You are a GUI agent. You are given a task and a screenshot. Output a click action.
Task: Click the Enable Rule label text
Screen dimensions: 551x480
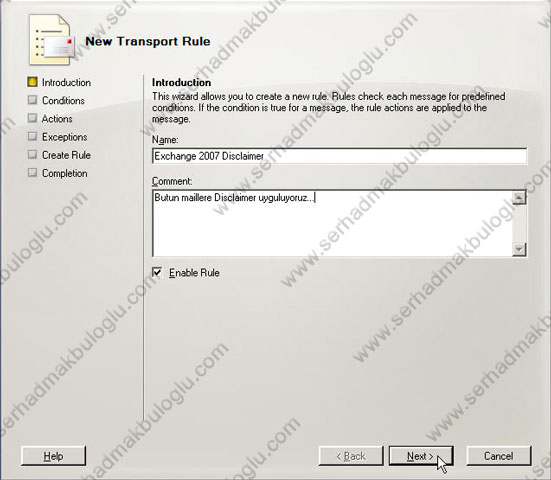pyautogui.click(x=194, y=273)
